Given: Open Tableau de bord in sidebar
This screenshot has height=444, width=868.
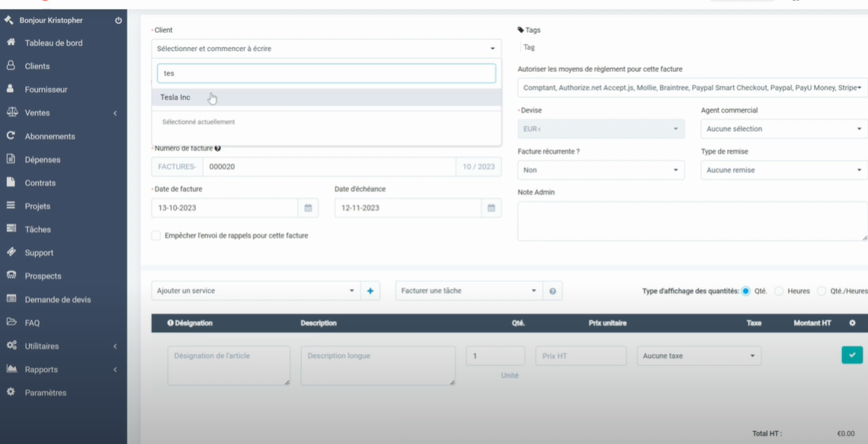Looking at the screenshot, I should pyautogui.click(x=53, y=43).
